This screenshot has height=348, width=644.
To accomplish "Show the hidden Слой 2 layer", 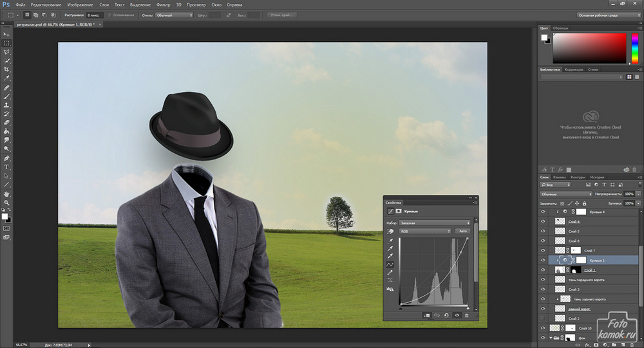I will pyautogui.click(x=543, y=318).
